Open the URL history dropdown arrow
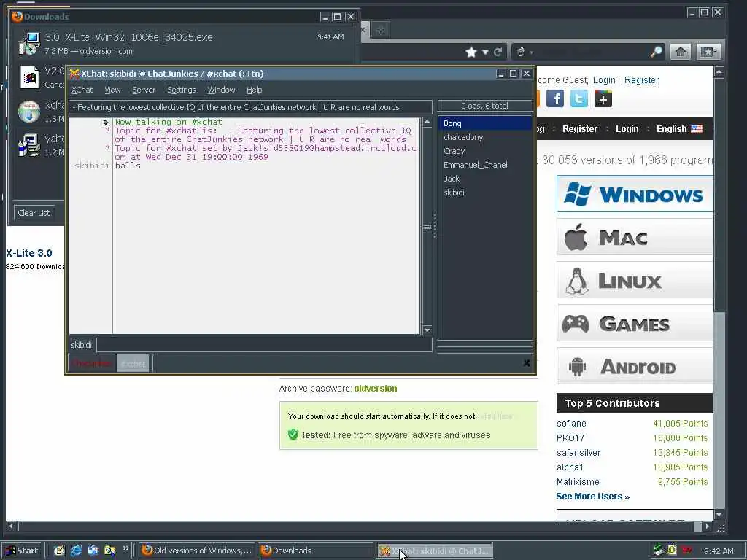This screenshot has height=560, width=747. (485, 52)
